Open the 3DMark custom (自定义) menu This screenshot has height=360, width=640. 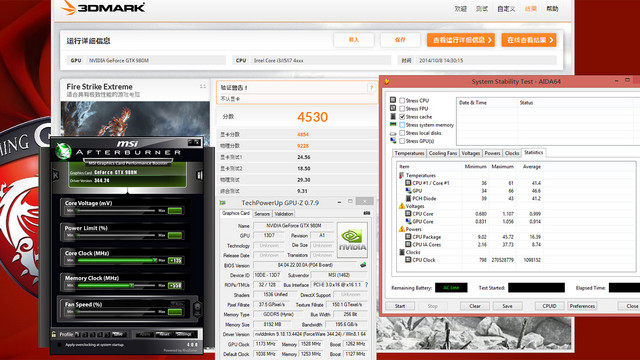(506, 9)
